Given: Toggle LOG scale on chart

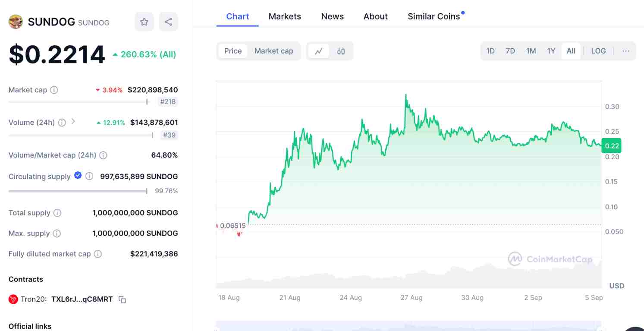Looking at the screenshot, I should click(x=598, y=51).
